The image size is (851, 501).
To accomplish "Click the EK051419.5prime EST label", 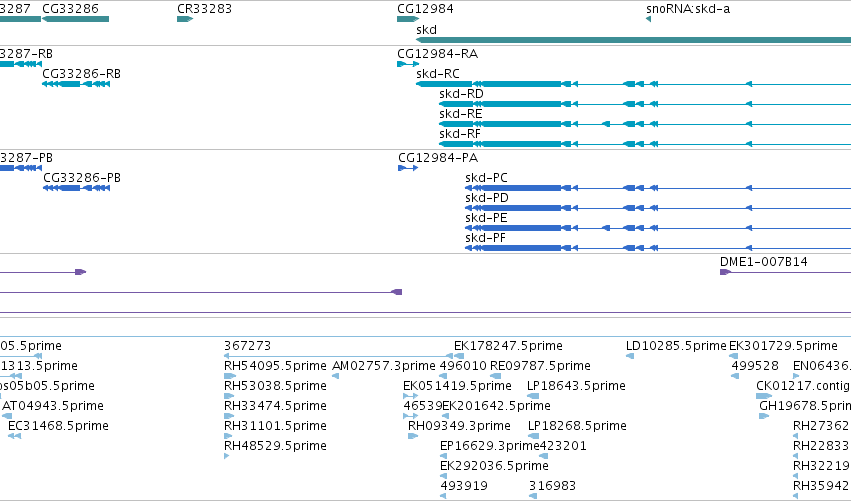I will tap(458, 386).
